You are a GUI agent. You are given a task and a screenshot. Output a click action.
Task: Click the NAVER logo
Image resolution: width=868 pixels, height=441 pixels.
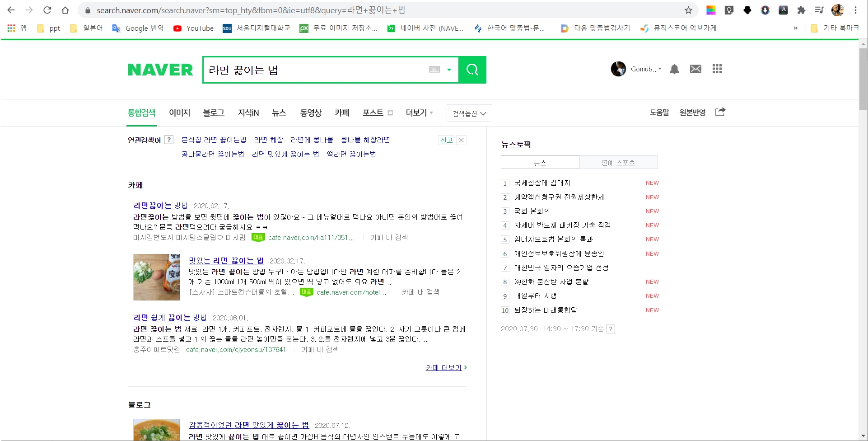click(x=160, y=70)
